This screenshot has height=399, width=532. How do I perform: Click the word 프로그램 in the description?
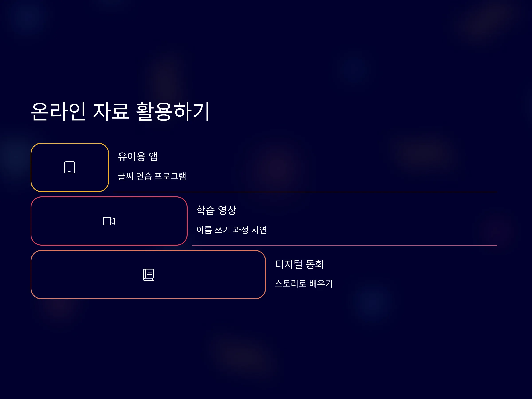coord(170,176)
